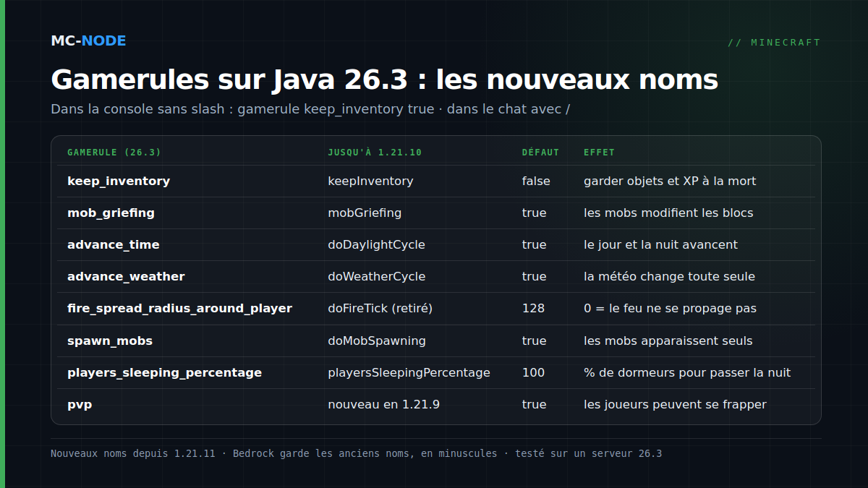Image resolution: width=868 pixels, height=488 pixels.
Task: Click the 'doWeatherCycle' old name cell
Action: 376,276
